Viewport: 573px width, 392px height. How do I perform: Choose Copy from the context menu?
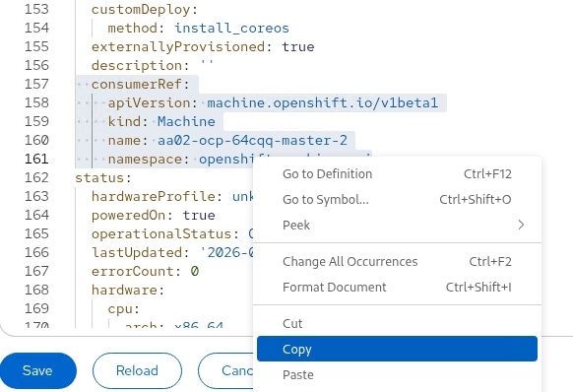[x=397, y=349]
